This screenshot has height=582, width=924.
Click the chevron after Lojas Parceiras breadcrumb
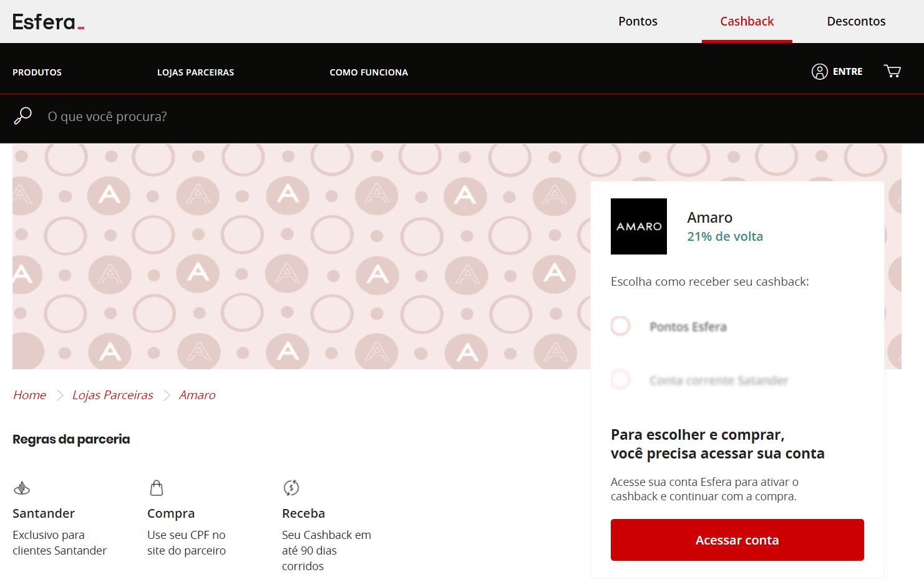coord(167,395)
